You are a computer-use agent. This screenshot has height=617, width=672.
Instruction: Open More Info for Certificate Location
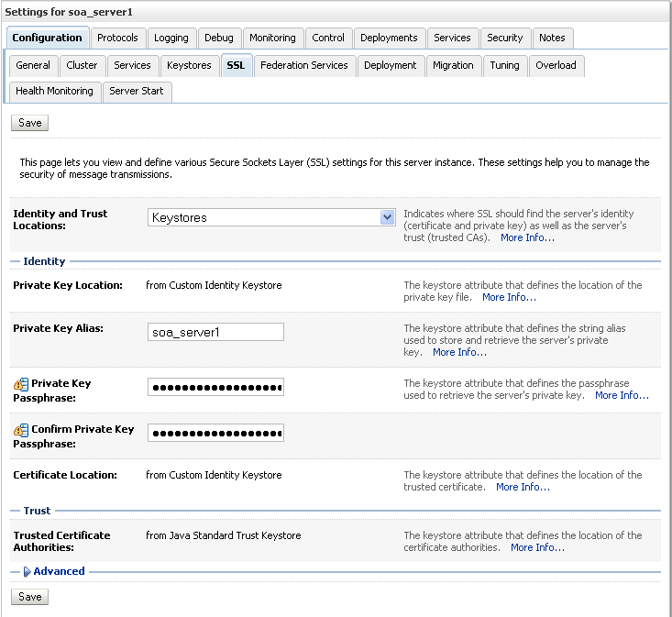pos(523,487)
